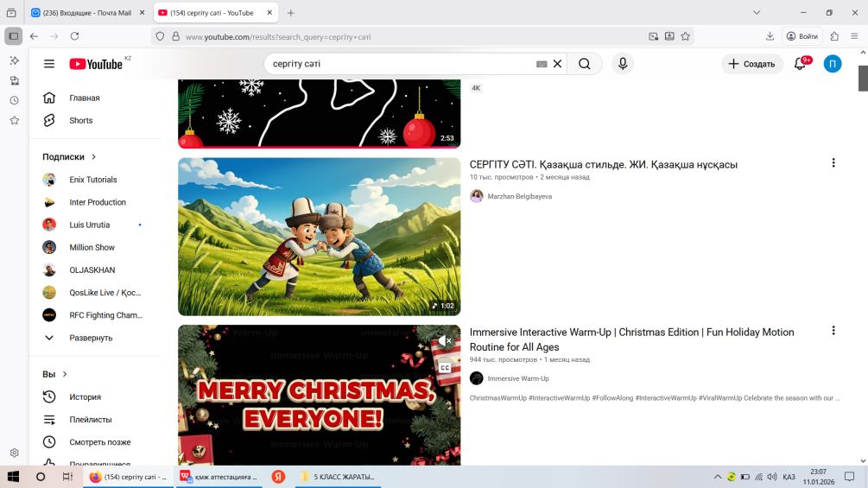Toggle captions CC on Merry Christmas thumbnail
Viewport: 868px width, 488px height.
click(445, 368)
